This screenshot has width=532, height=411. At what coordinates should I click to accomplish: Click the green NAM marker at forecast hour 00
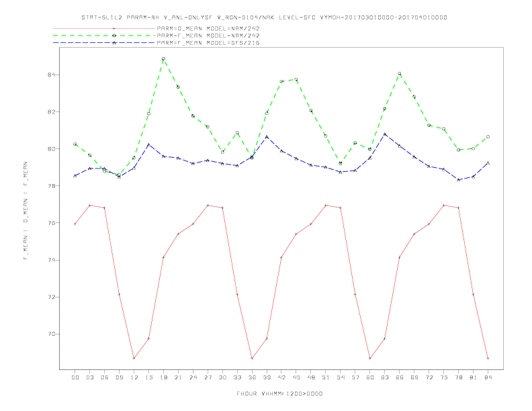(x=75, y=144)
